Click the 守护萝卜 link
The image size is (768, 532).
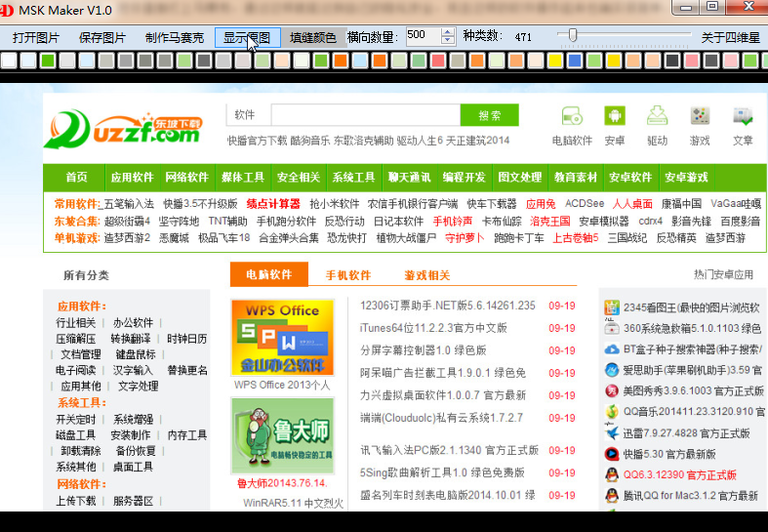465,238
